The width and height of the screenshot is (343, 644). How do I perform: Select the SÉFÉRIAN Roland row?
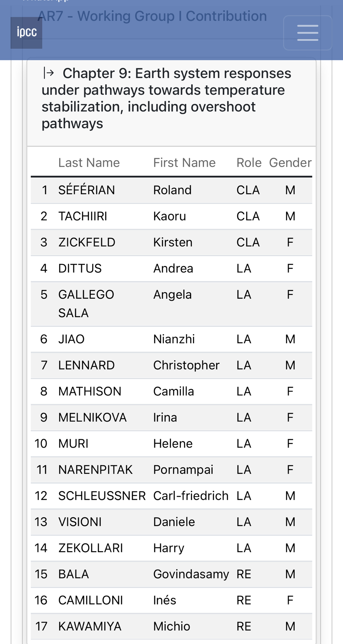pyautogui.click(x=171, y=190)
